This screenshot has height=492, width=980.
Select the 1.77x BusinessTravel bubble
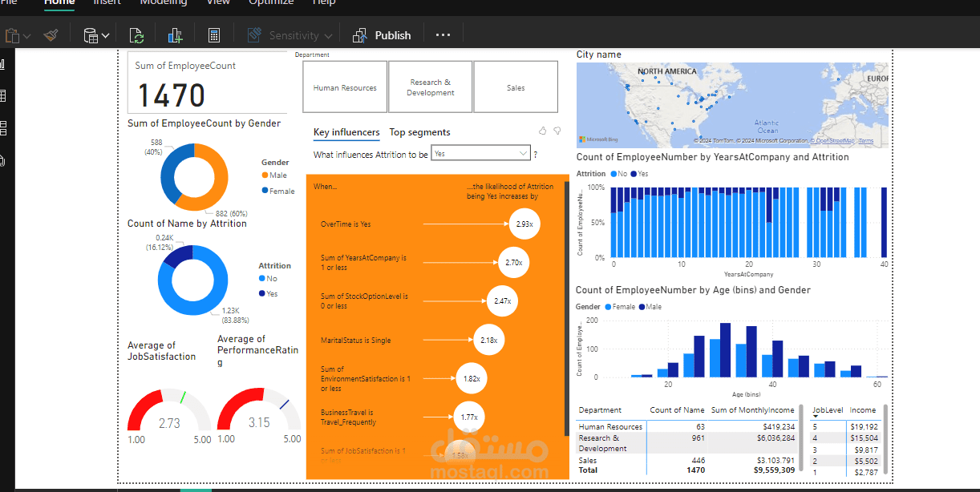coord(468,417)
